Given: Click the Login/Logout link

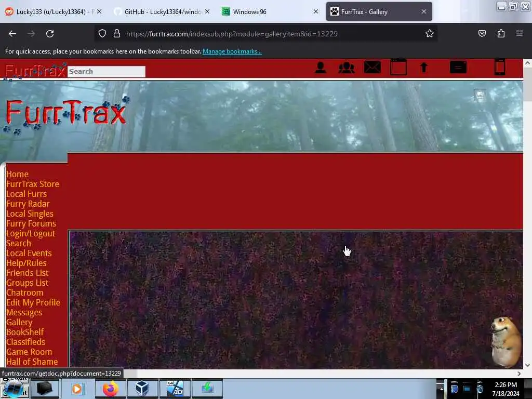Looking at the screenshot, I should tap(31, 233).
